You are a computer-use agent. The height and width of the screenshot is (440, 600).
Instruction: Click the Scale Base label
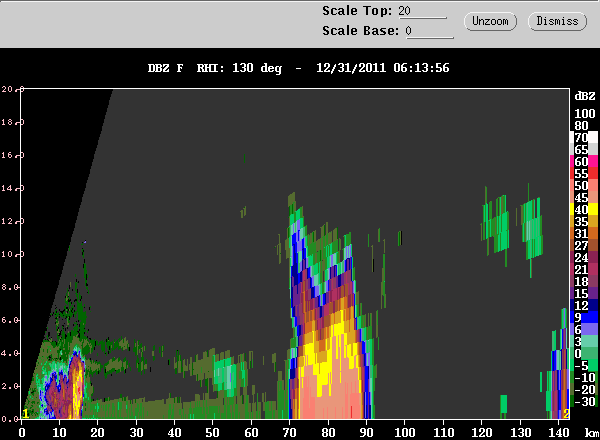[x=360, y=31]
